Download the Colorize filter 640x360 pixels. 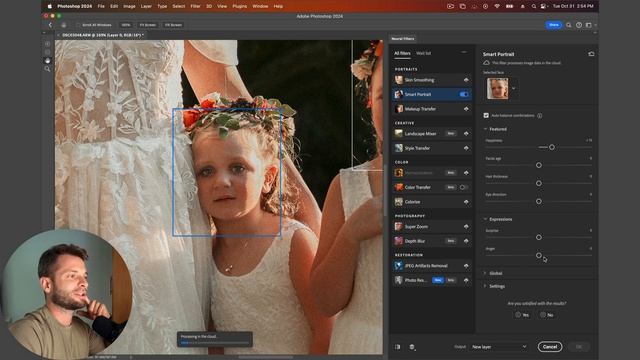(466, 202)
